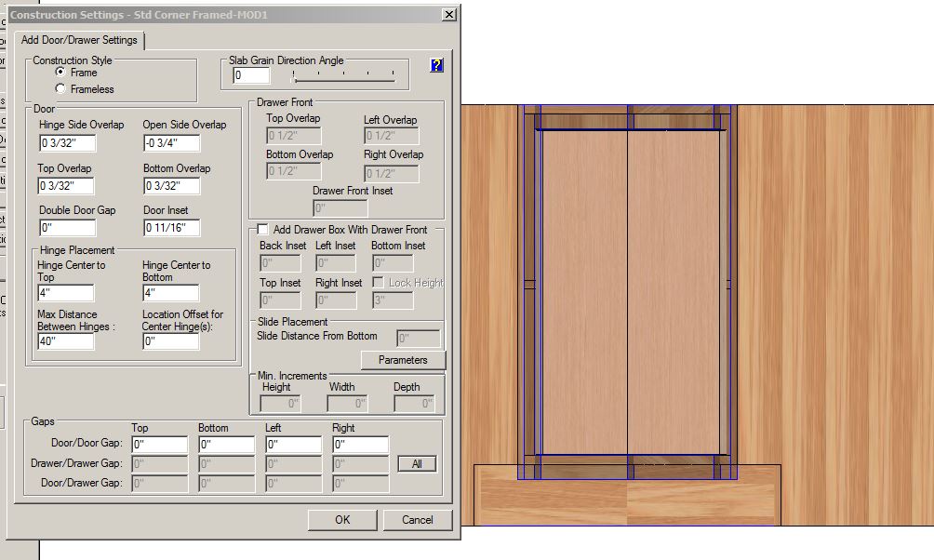Select the Frame construction style
The image size is (934, 560).
coord(61,73)
